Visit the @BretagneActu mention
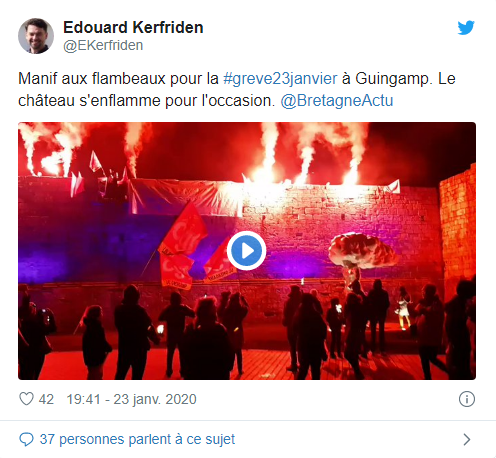The width and height of the screenshot is (496, 458). [337, 101]
